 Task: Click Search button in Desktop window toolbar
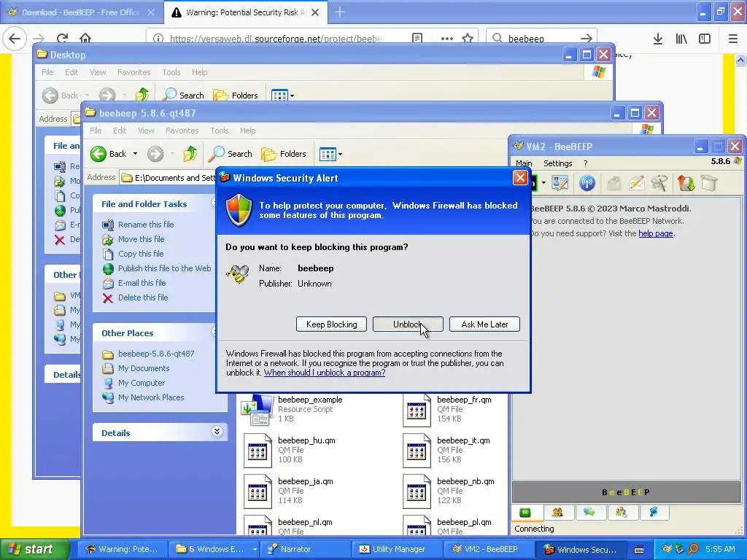click(x=183, y=96)
